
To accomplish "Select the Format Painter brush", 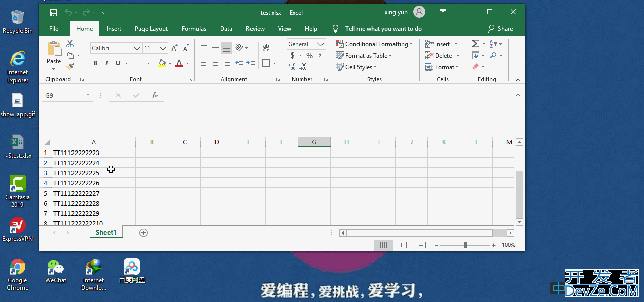I will click(70, 66).
